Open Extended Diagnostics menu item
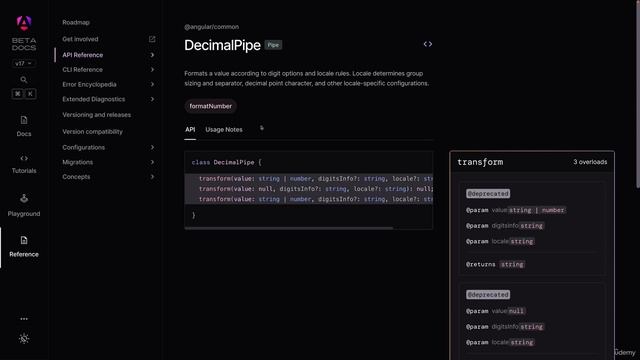Screen dimensions: 640x360 click(x=93, y=99)
